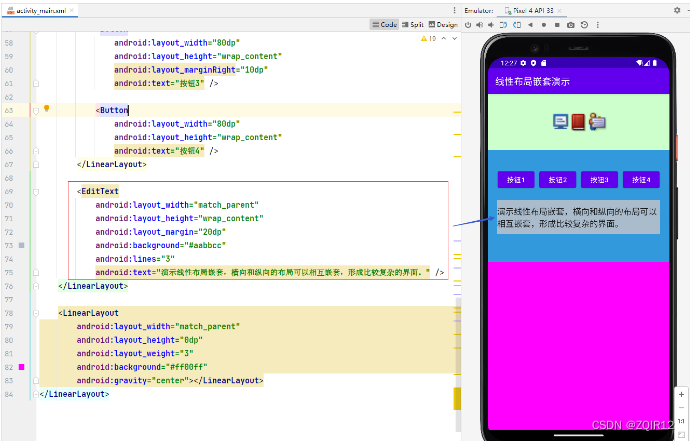Click android:text="按钮4" on line 66
Viewport: 690px width, 441px height.
click(x=159, y=151)
